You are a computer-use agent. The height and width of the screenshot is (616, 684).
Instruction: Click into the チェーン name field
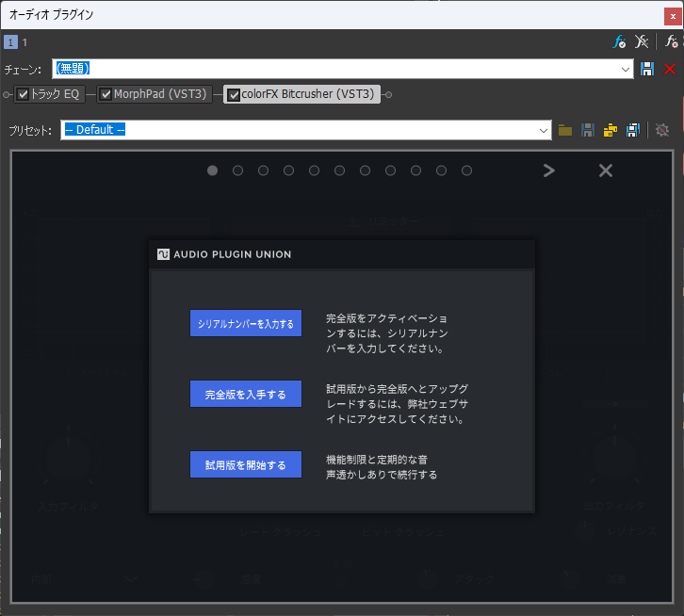pos(342,69)
